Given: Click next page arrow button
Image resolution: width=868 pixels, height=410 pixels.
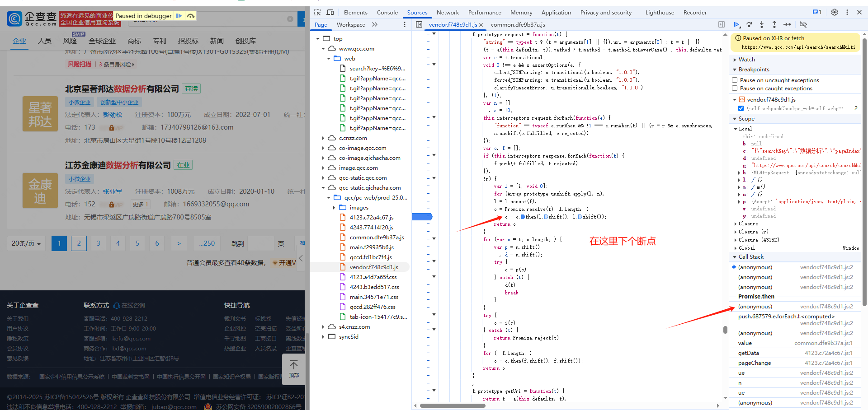Looking at the screenshot, I should tap(179, 243).
